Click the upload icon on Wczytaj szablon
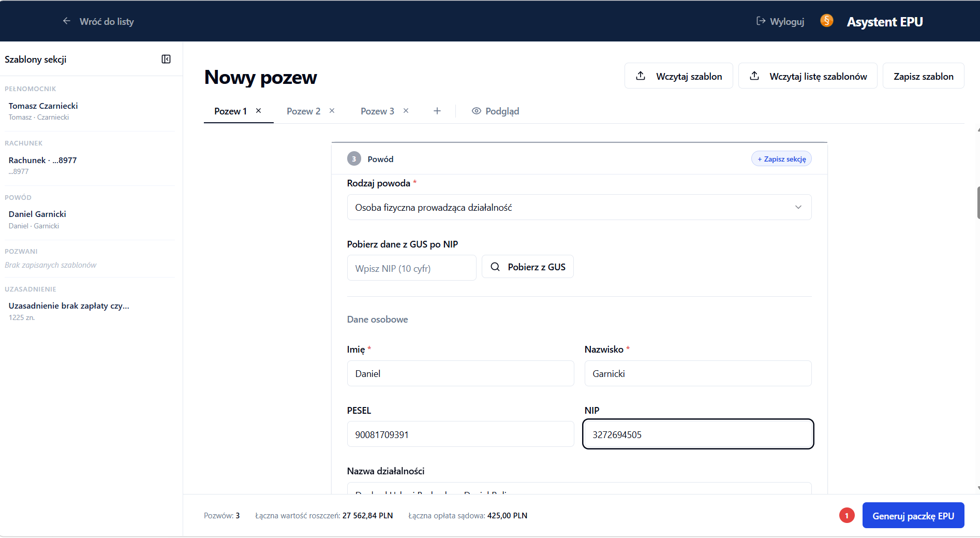The width and height of the screenshot is (980, 538). (x=641, y=76)
